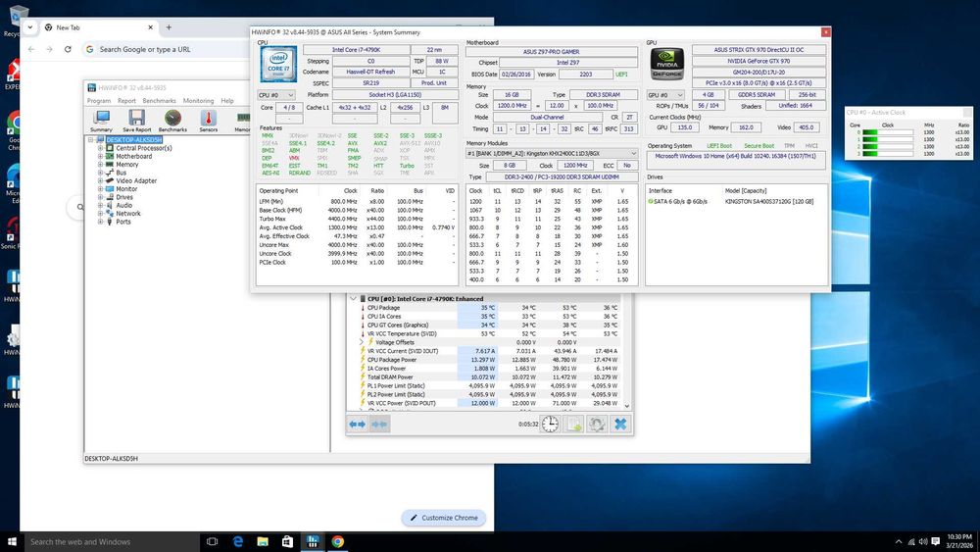
Task: Click the shrink layout arrows in sensors window
Action: coord(379,424)
